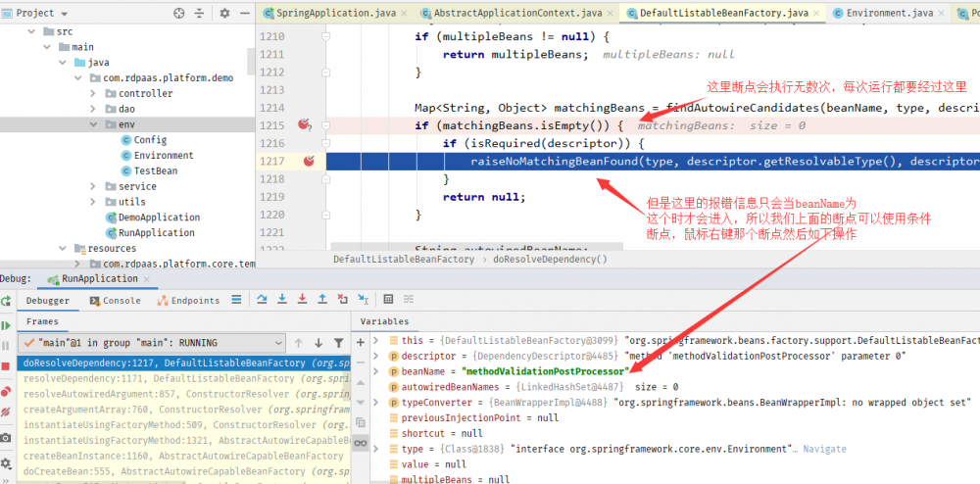Click the Step Out icon
This screenshot has height=484, width=980.
pyautogui.click(x=321, y=300)
